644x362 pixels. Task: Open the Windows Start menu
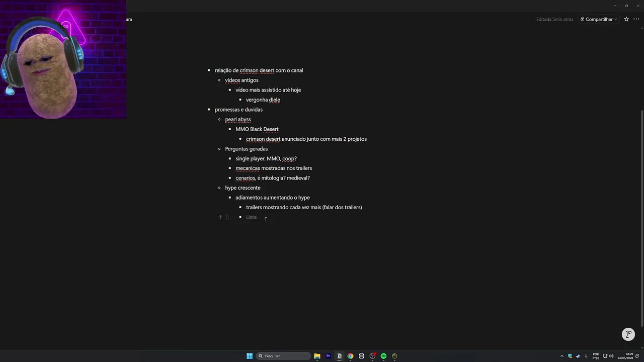250,356
